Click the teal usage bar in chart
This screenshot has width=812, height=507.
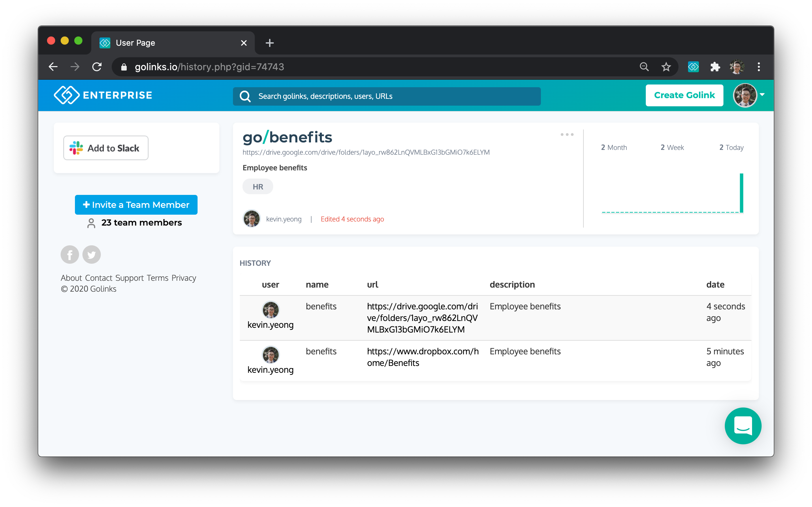pos(741,193)
